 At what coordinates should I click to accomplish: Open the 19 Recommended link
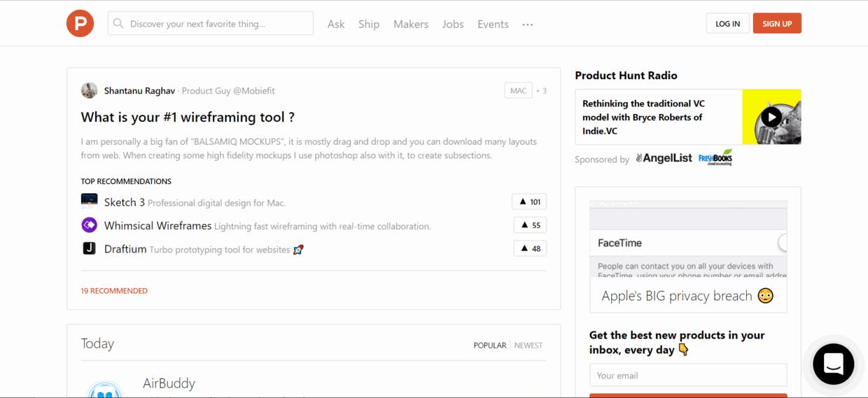click(x=114, y=291)
